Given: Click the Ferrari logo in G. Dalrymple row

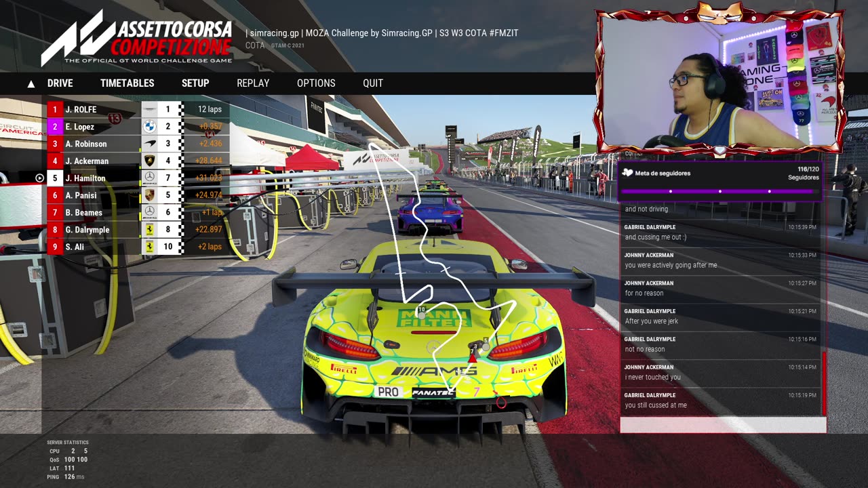Looking at the screenshot, I should [150, 230].
